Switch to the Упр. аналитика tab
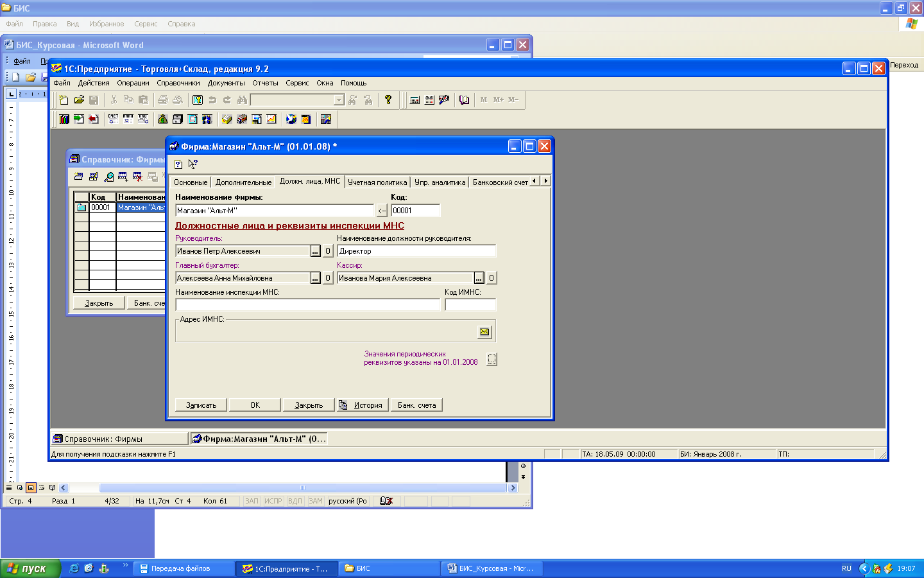Image resolution: width=924 pixels, height=578 pixels. (x=440, y=182)
